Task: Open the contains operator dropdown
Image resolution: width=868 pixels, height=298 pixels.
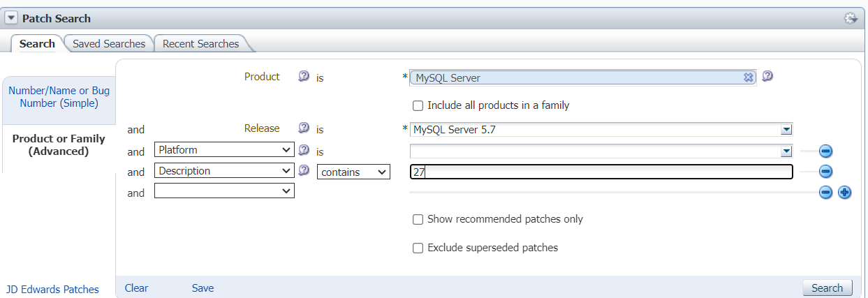Action: coord(353,172)
